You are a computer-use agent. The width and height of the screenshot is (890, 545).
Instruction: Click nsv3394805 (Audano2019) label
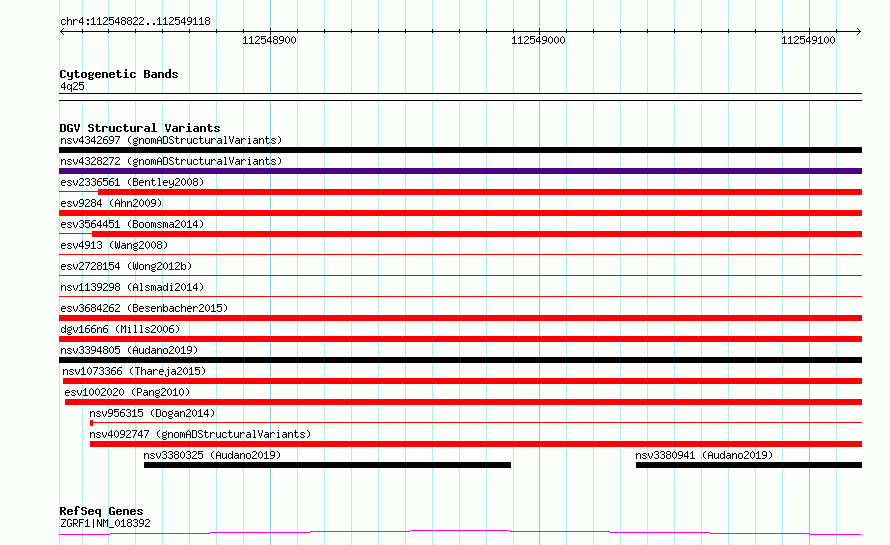129,350
